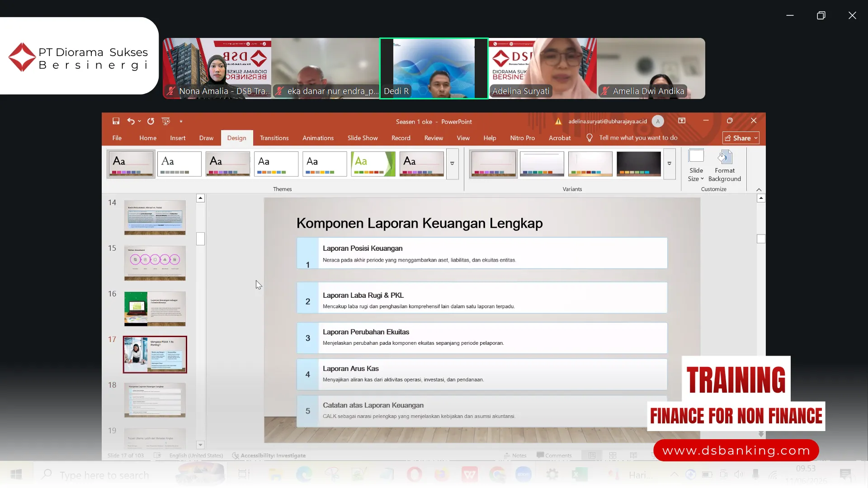
Task: Apply the green-accented theme thumbnail
Action: pyautogui.click(x=373, y=164)
